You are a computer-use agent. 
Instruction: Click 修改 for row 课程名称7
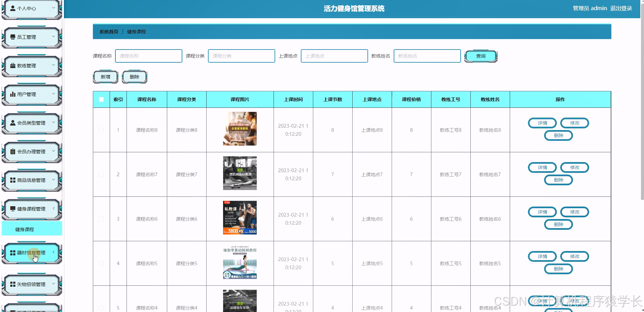[x=575, y=167]
